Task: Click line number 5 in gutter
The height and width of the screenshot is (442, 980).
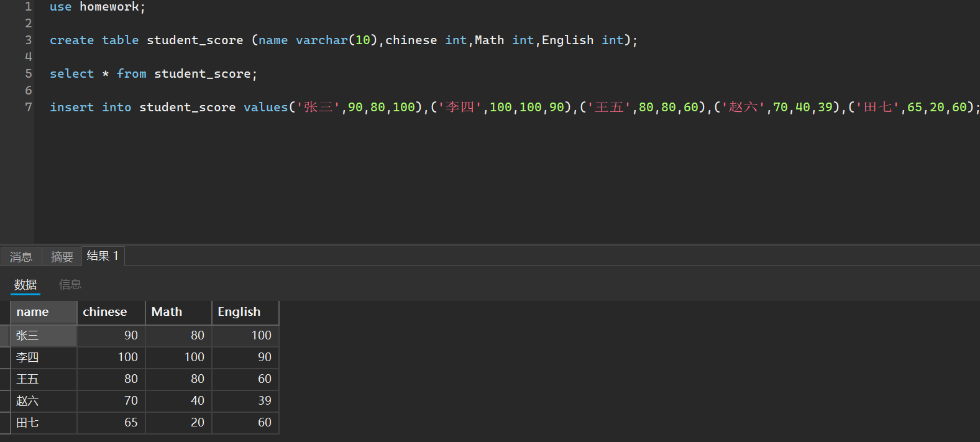Action: click(x=28, y=74)
